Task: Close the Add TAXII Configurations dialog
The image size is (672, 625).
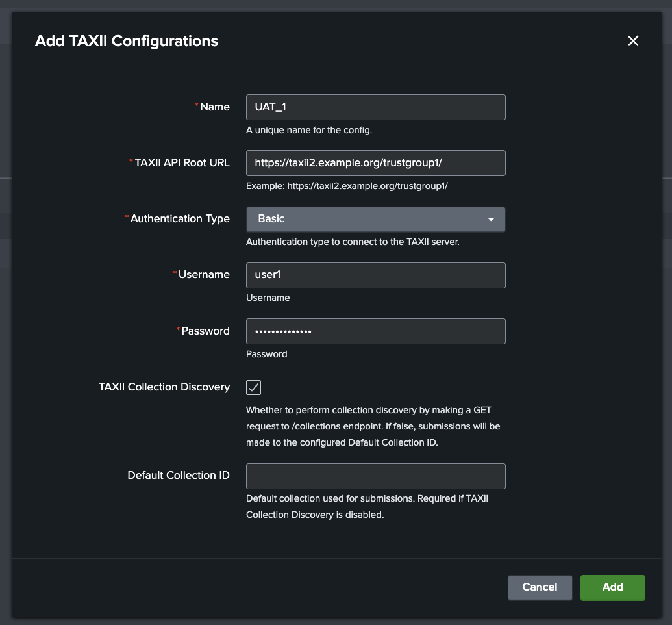Action: point(633,41)
